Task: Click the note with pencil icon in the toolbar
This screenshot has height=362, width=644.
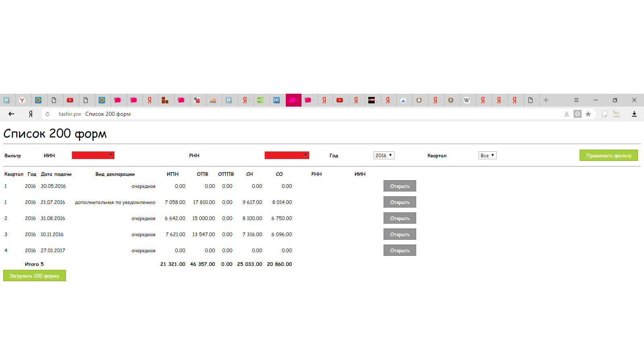Action: tap(616, 114)
